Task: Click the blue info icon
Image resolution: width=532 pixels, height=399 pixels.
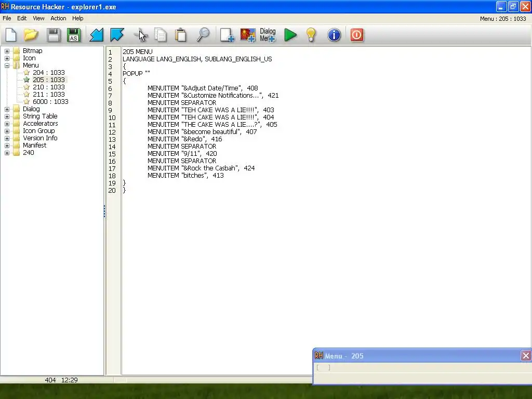Action: 334,35
